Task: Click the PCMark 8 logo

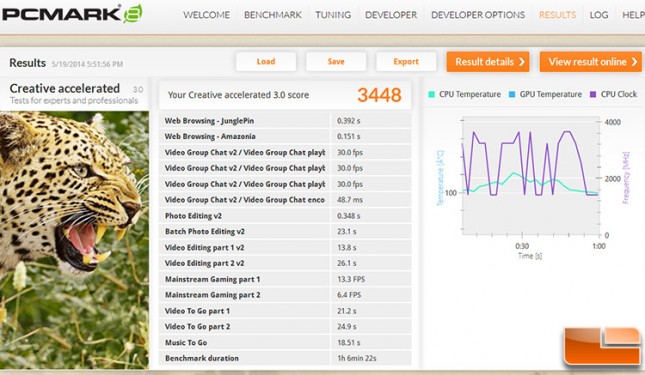Action: pos(72,14)
